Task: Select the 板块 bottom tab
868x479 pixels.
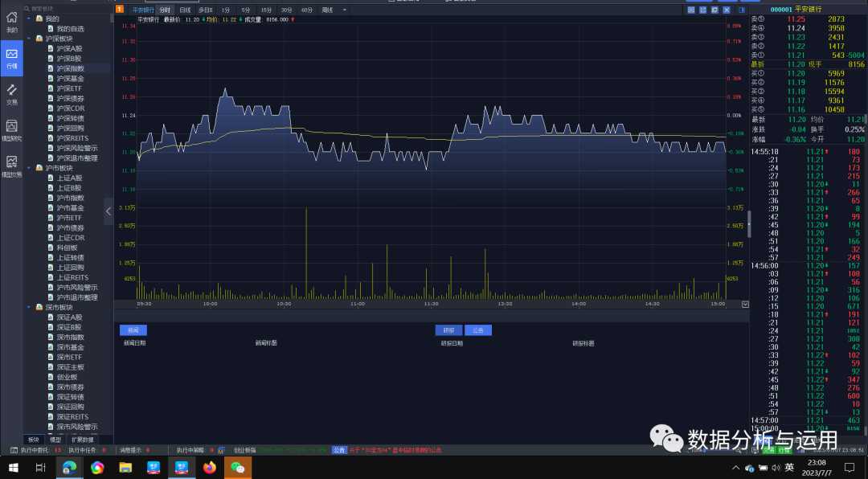Action: (x=34, y=440)
